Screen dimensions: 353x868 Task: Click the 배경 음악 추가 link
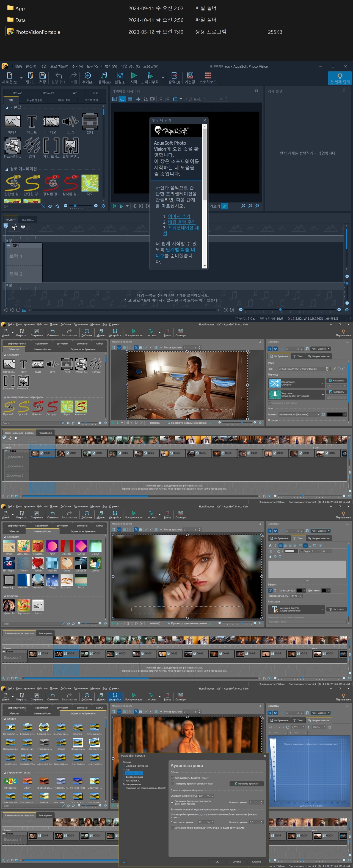(182, 222)
